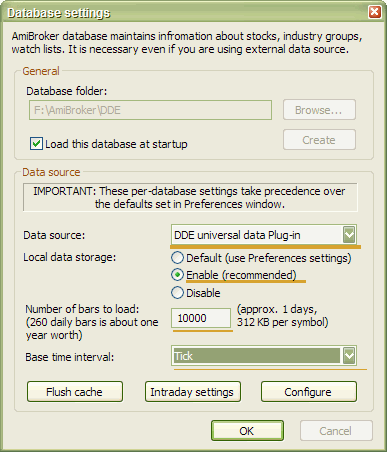Screen dimensions: 387x452
Task: Click the Number of bars to load field
Action: click(x=201, y=318)
